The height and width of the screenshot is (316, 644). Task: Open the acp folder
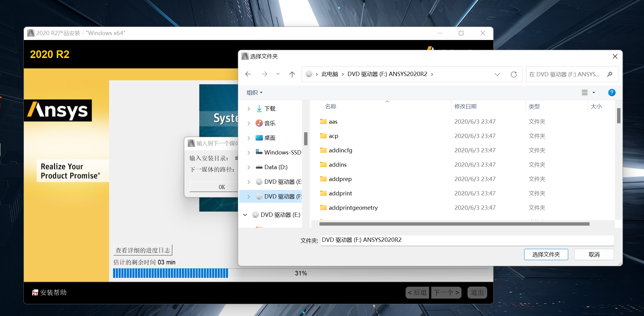coord(333,136)
